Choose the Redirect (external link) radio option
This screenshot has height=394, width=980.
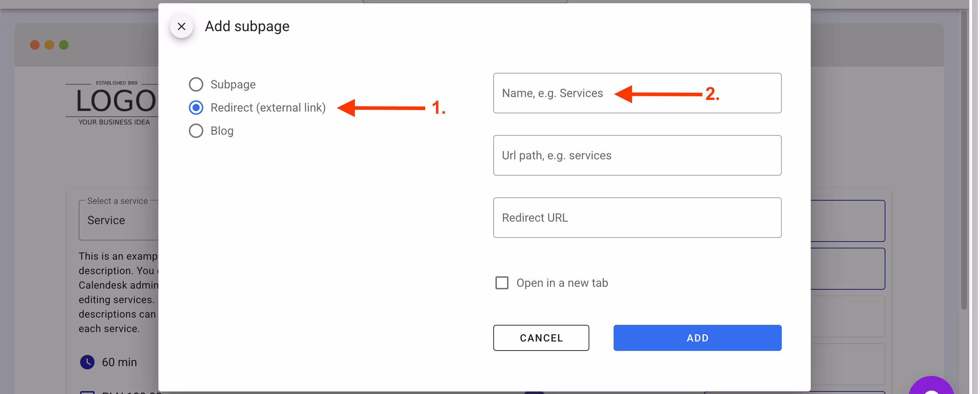[196, 108]
